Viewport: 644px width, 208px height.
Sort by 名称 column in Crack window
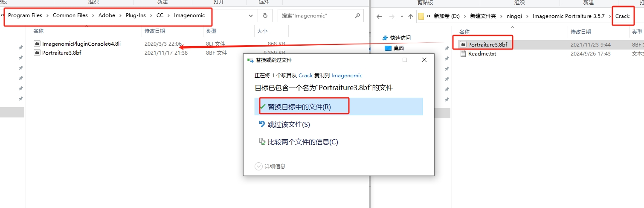click(x=464, y=32)
